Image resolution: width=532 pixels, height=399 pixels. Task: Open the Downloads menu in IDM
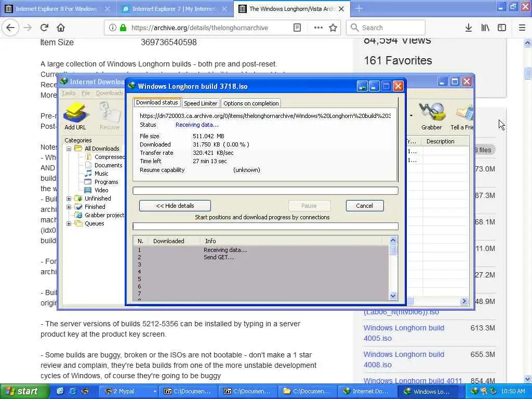[x=109, y=93]
